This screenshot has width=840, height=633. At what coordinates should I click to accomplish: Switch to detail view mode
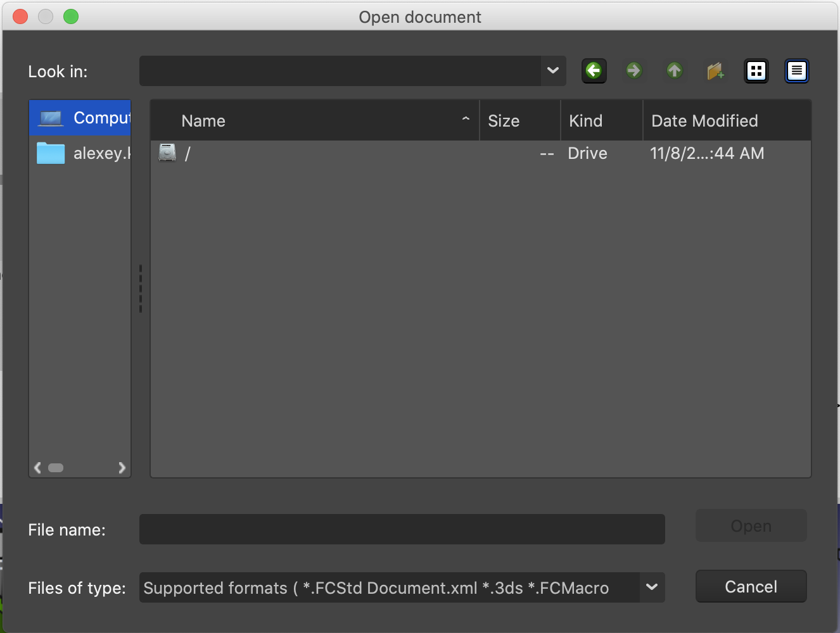click(x=796, y=71)
